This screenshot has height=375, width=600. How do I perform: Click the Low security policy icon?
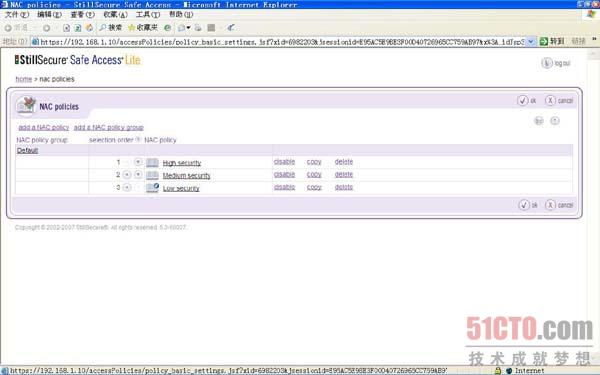click(152, 188)
